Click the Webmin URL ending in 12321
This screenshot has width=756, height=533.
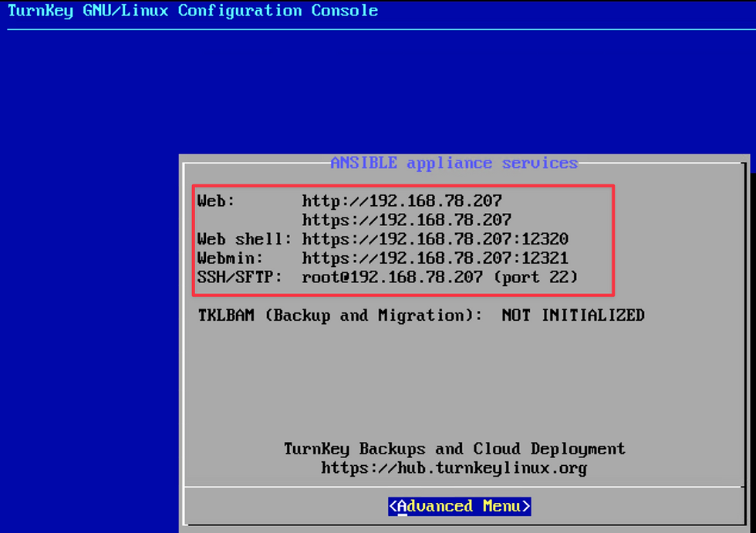pyautogui.click(x=435, y=258)
